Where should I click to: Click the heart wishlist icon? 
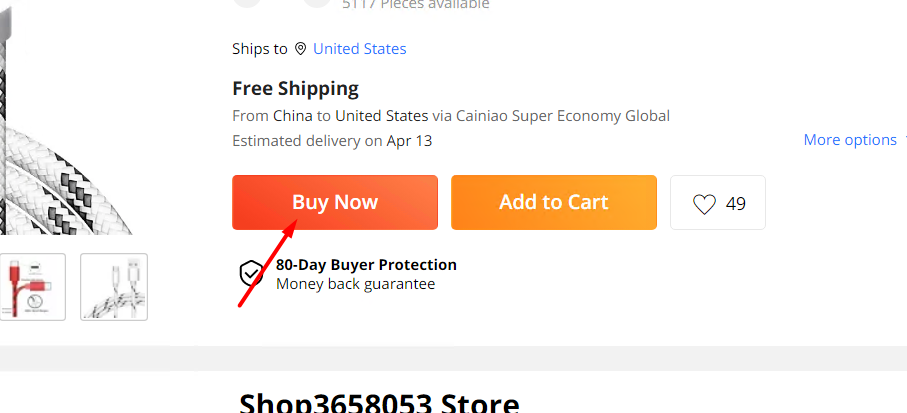(x=704, y=204)
